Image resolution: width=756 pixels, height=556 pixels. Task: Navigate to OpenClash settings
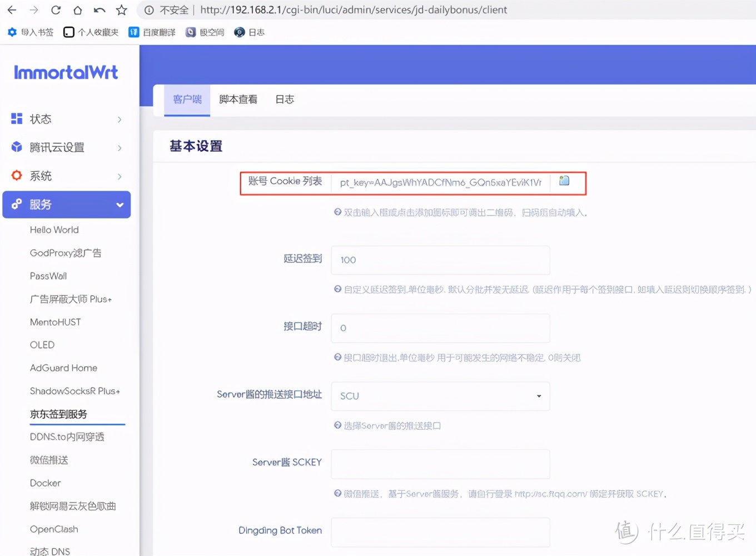click(54, 529)
